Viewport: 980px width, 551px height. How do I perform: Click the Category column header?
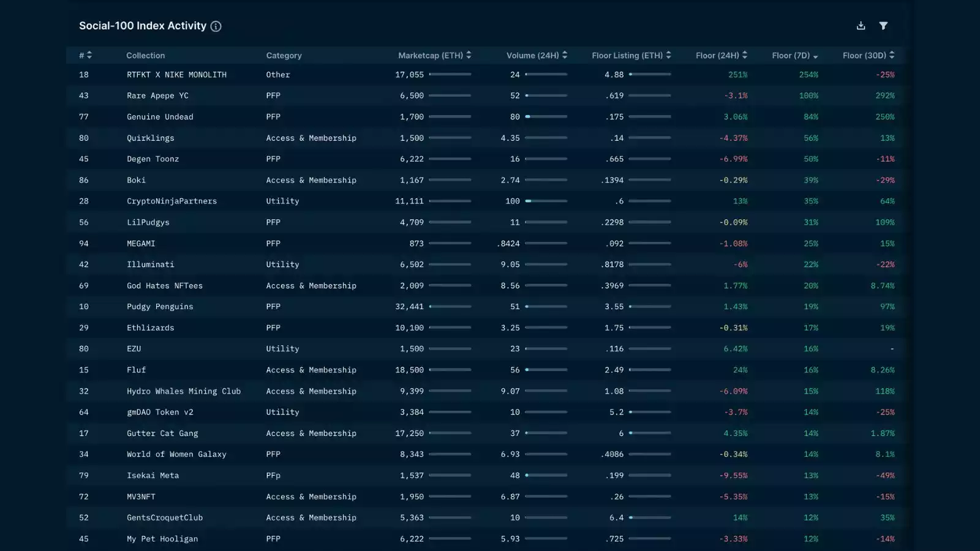pyautogui.click(x=284, y=55)
